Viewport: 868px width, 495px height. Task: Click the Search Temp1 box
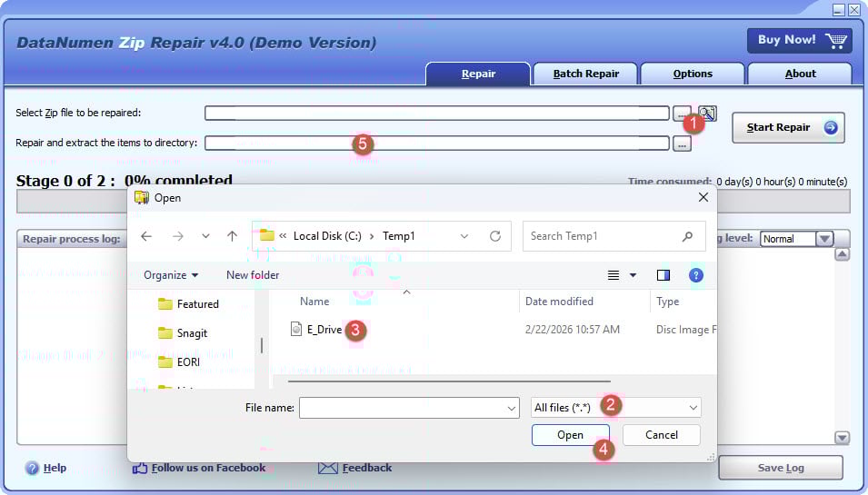pos(614,236)
